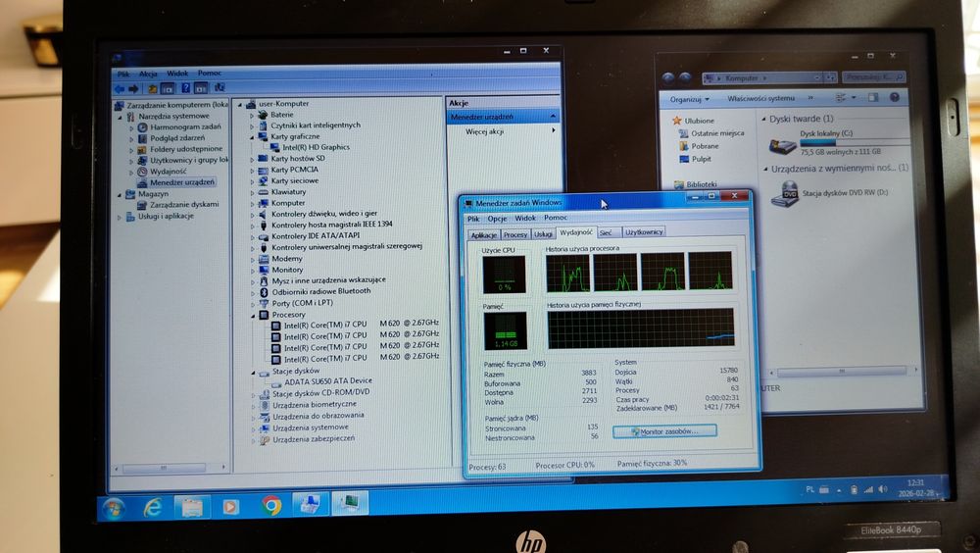
Task: Open Harmonogram zadań in the tree
Action: coord(185,126)
